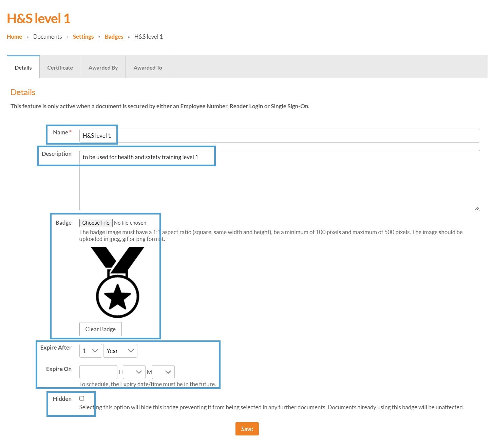494x448 pixels.
Task: Click Choose File to upload badge
Action: click(96, 223)
